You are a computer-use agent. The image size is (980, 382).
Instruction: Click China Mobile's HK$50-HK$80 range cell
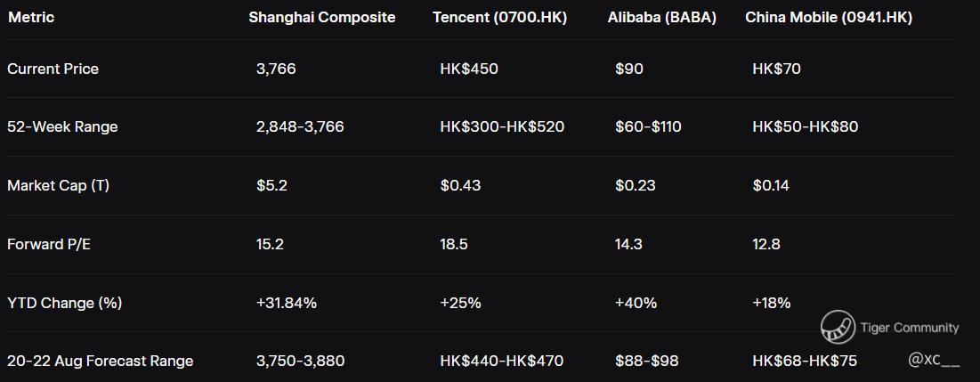[806, 126]
